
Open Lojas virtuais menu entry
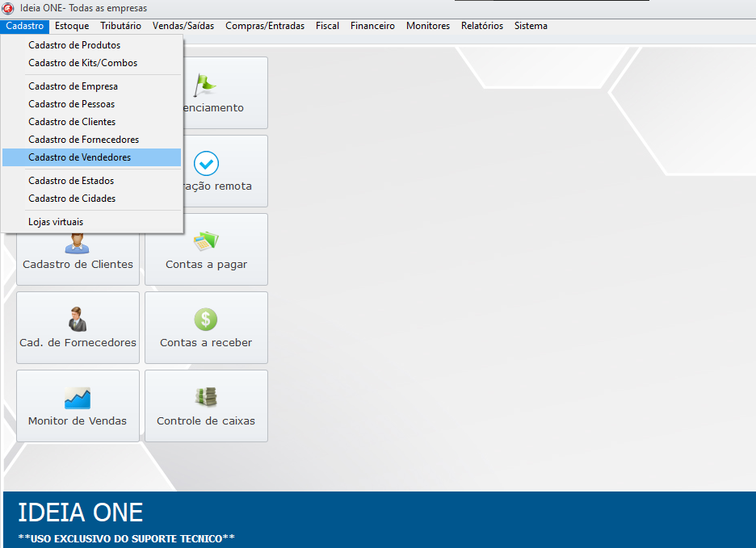click(56, 222)
